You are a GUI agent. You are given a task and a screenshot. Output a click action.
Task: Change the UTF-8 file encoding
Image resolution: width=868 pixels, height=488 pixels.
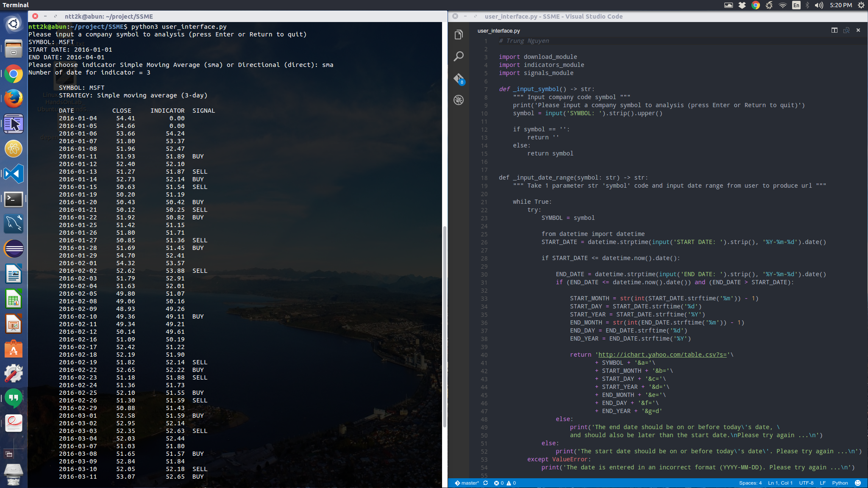pos(806,483)
